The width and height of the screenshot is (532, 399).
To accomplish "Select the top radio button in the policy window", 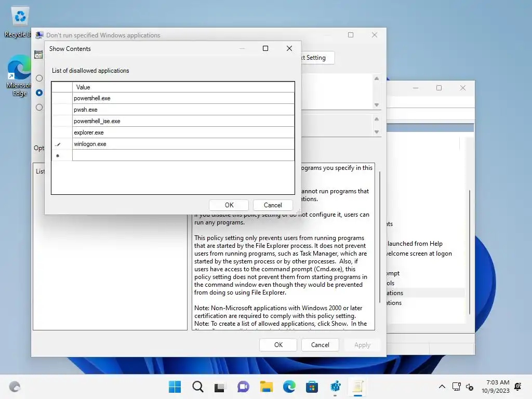I will [x=39, y=78].
